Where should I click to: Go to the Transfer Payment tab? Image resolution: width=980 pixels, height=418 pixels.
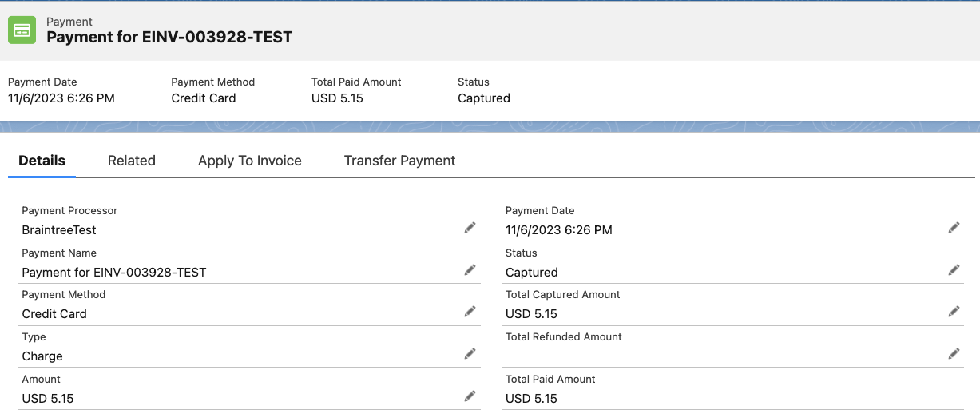[x=399, y=161]
